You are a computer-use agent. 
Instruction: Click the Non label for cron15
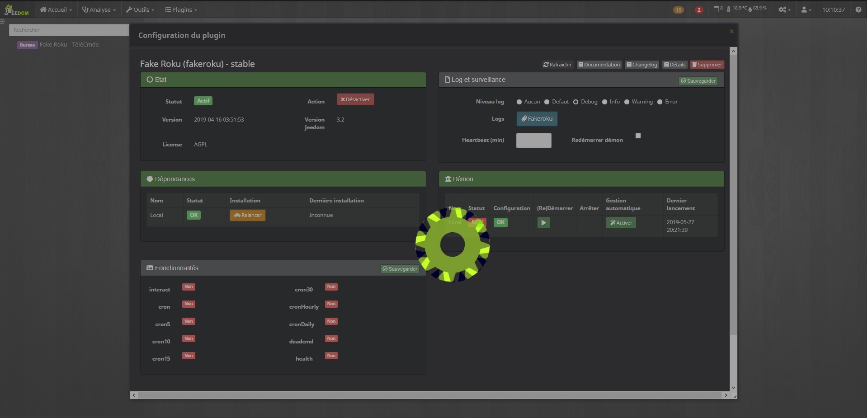(x=189, y=356)
